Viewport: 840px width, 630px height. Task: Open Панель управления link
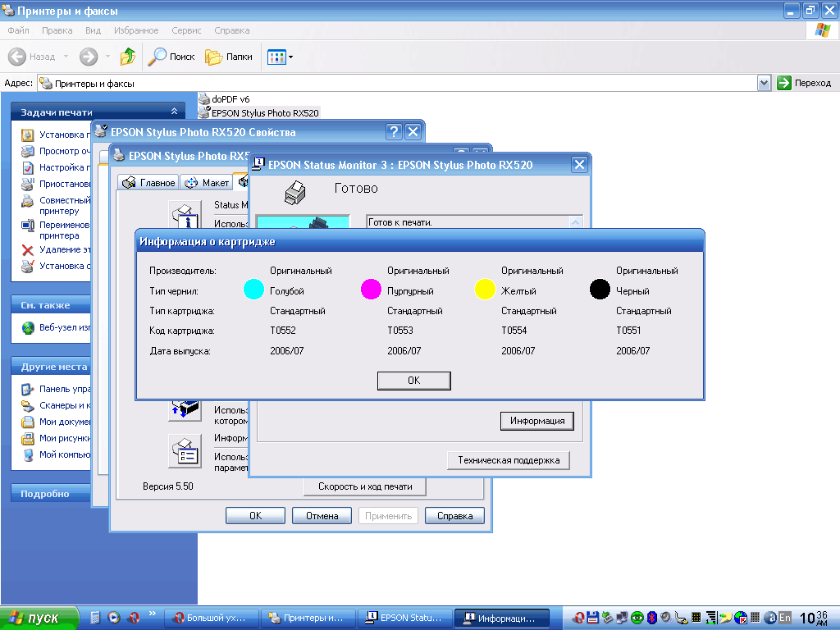pos(56,389)
